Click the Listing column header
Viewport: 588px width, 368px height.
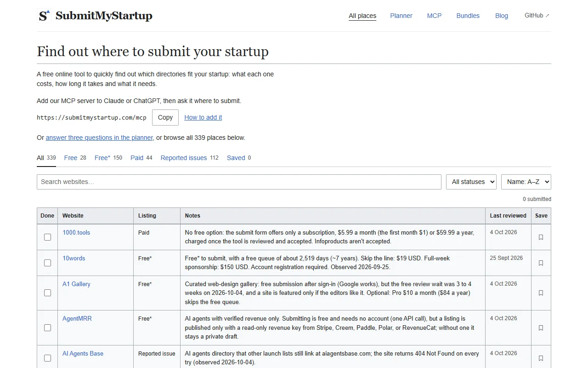[157, 216]
